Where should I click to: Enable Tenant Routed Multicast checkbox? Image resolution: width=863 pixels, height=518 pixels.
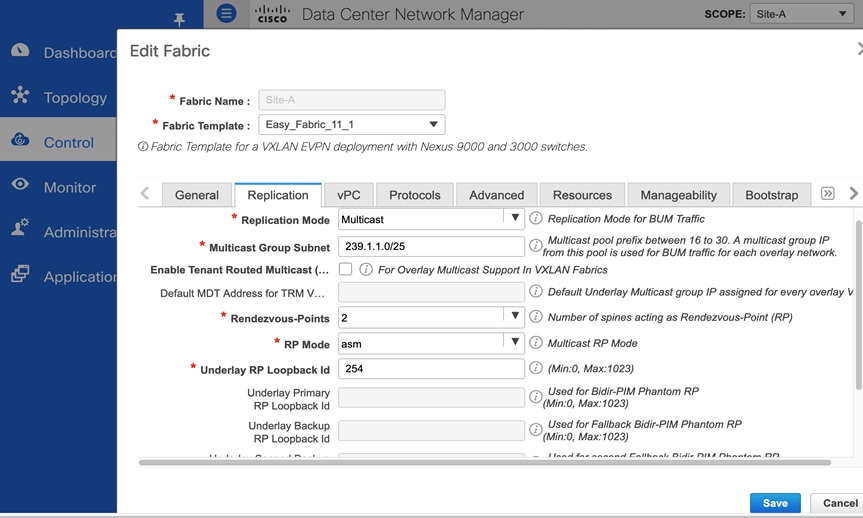345,269
